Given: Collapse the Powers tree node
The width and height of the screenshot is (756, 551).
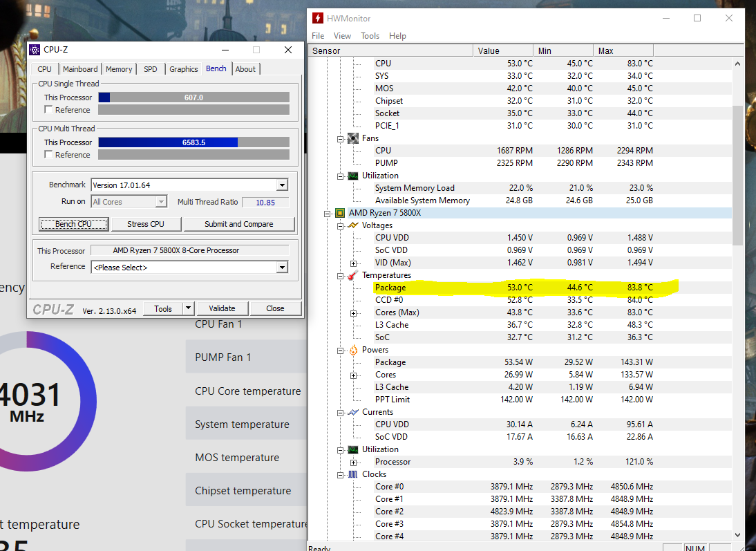Looking at the screenshot, I should pyautogui.click(x=341, y=351).
